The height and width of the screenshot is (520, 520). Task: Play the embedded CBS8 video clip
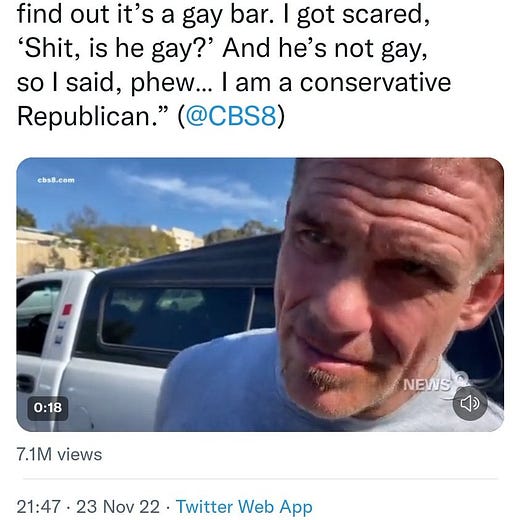pos(260,294)
